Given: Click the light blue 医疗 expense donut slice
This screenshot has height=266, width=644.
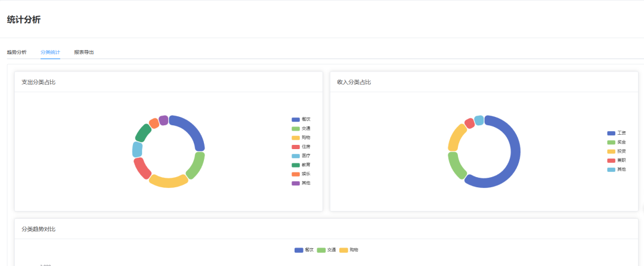Looking at the screenshot, I should pyautogui.click(x=137, y=150).
